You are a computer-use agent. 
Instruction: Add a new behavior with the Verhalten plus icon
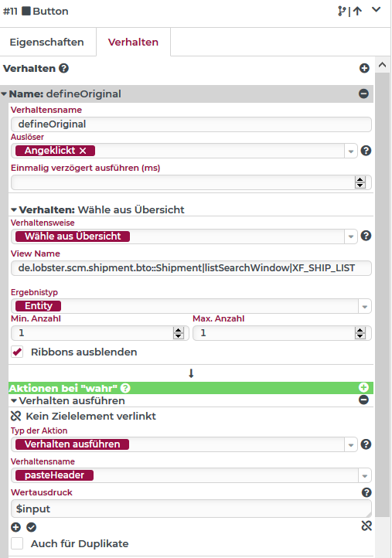364,68
